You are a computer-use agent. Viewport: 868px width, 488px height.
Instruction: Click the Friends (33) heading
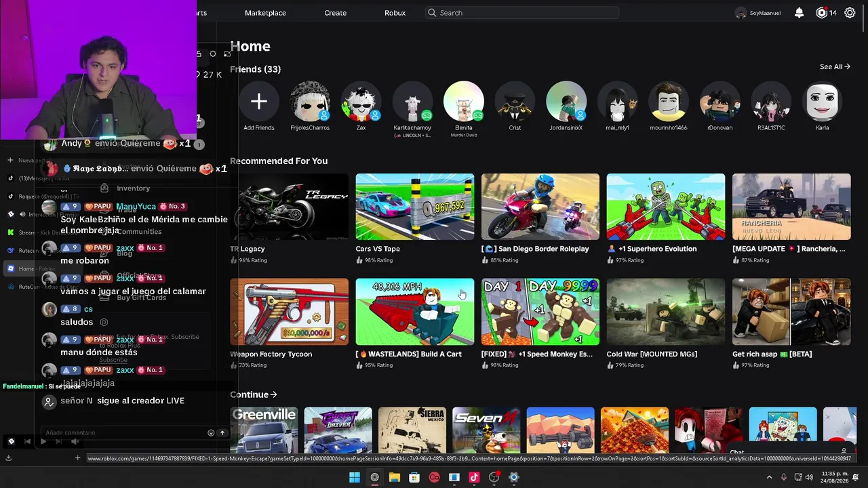pos(255,69)
